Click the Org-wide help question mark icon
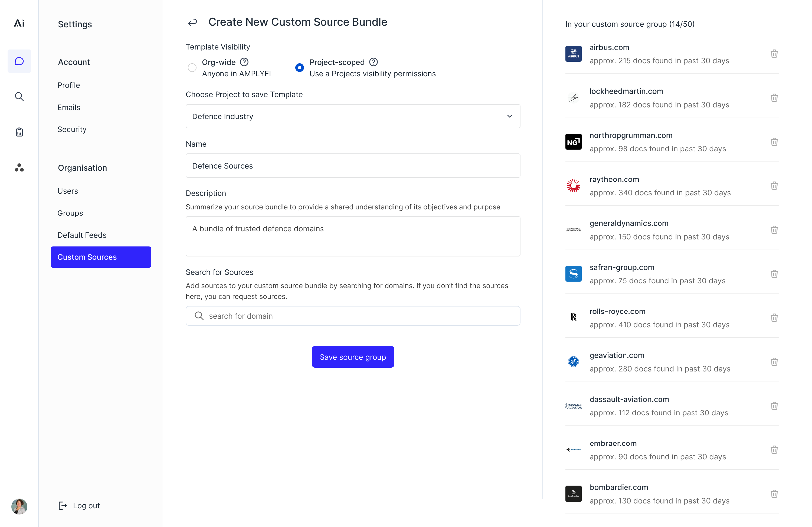The image size is (812, 527). [244, 62]
